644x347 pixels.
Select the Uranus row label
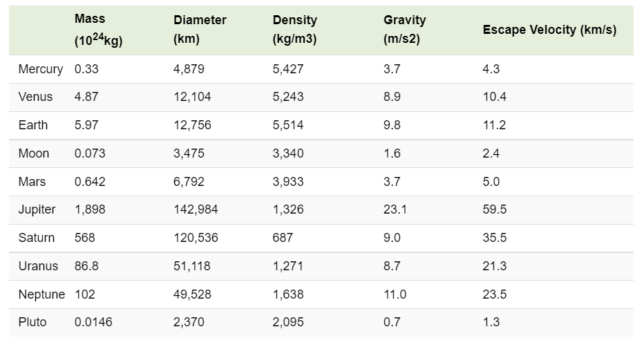pos(39,266)
